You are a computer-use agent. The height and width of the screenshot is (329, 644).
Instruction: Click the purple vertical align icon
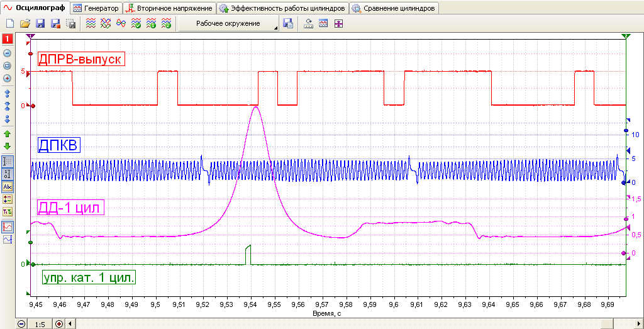338,24
